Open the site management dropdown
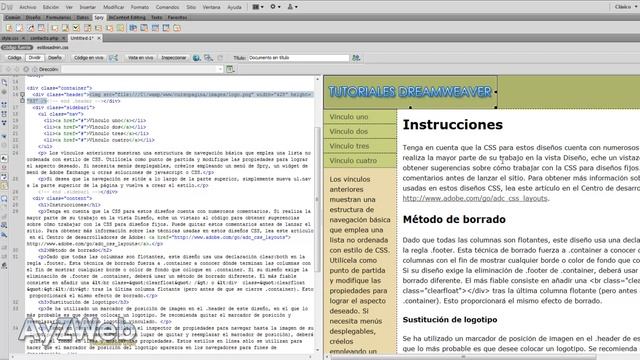The height and width of the screenshot is (360, 640). pyautogui.click(x=292, y=7)
